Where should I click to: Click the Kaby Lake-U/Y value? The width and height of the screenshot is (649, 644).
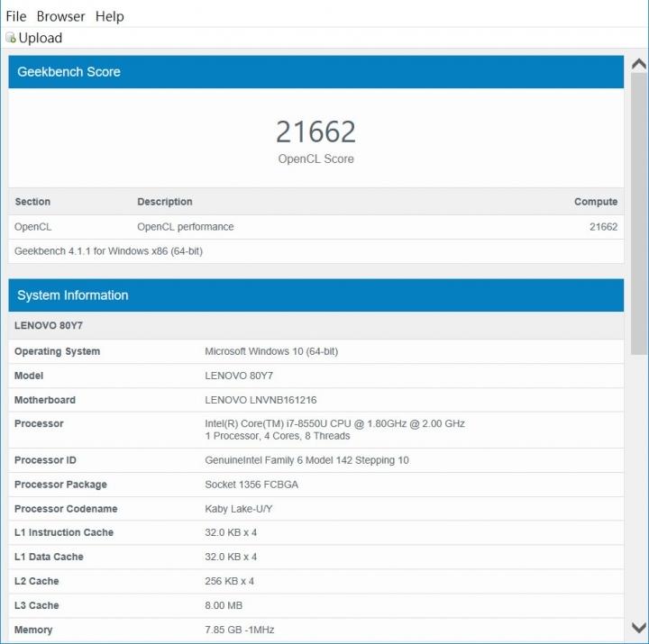pyautogui.click(x=239, y=509)
